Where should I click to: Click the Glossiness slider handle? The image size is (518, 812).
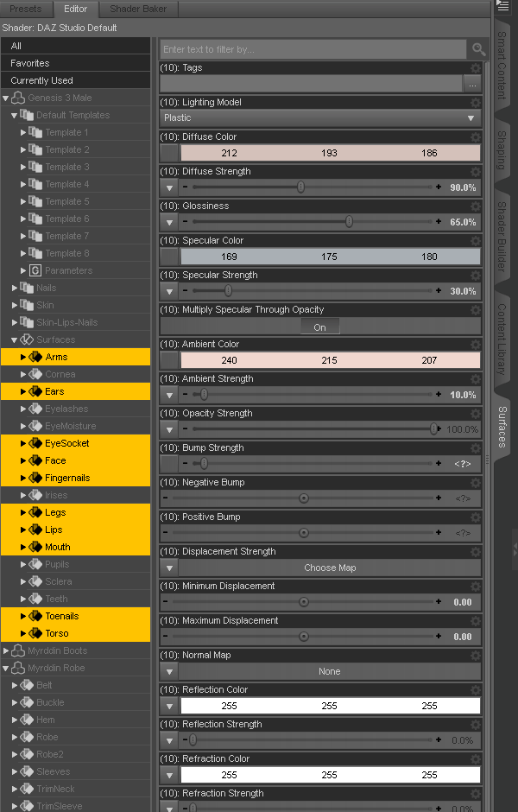point(350,222)
